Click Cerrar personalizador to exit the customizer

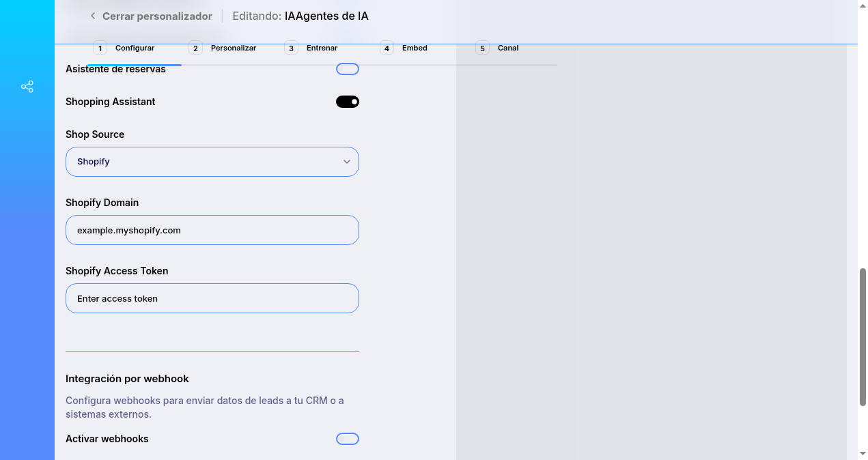click(x=157, y=16)
